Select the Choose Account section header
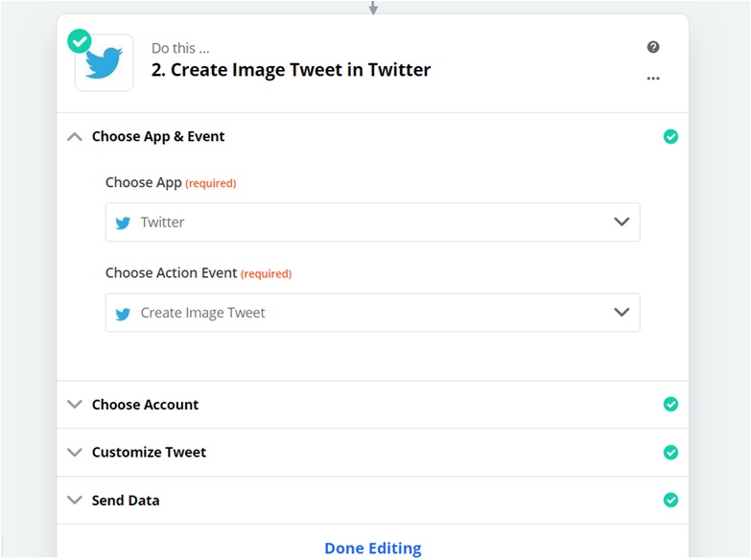Image resolution: width=751 pixels, height=560 pixels. pyautogui.click(x=145, y=405)
